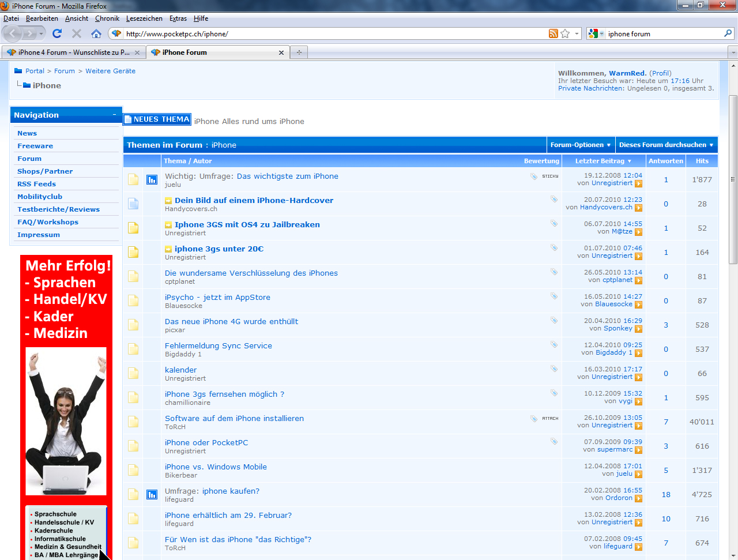Open the Profil link
Image resolution: width=738 pixels, height=560 pixels.
(x=660, y=73)
